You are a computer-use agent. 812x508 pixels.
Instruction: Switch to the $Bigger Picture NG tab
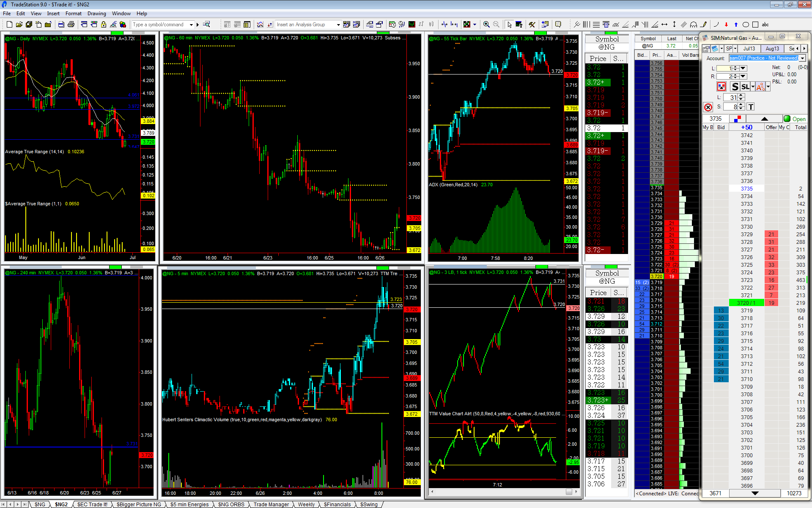click(x=139, y=504)
